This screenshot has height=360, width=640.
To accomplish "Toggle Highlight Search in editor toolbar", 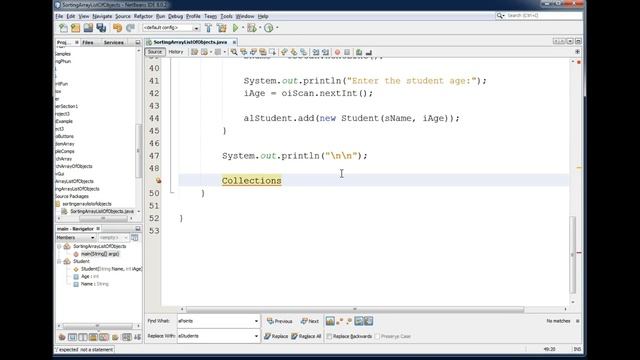I will click(262, 52).
